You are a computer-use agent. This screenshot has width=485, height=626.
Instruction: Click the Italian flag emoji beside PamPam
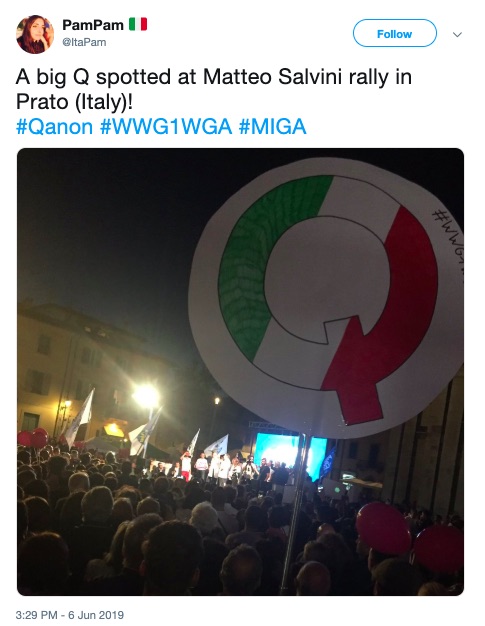click(x=138, y=24)
